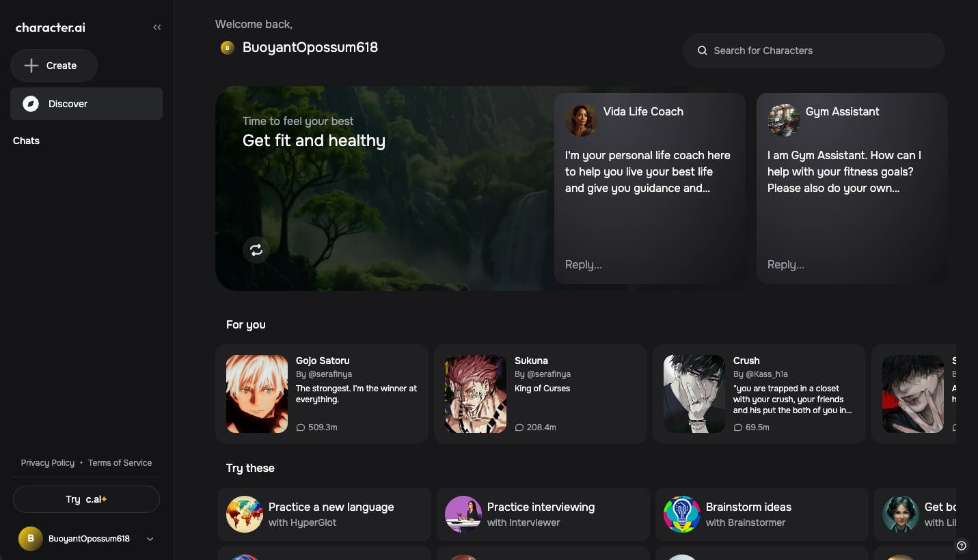Image resolution: width=978 pixels, height=560 pixels.
Task: Click the plus icon beside Create
Action: pyautogui.click(x=31, y=66)
